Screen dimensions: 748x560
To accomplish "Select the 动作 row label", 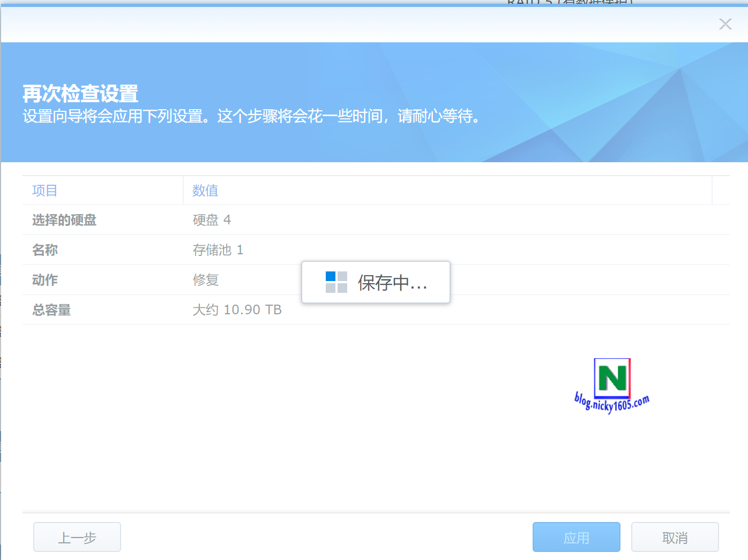I will click(45, 280).
